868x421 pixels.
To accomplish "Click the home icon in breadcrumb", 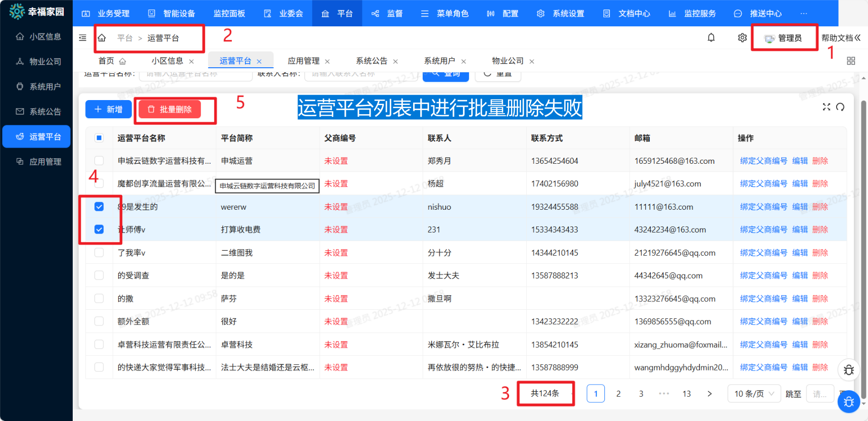I will 102,38.
